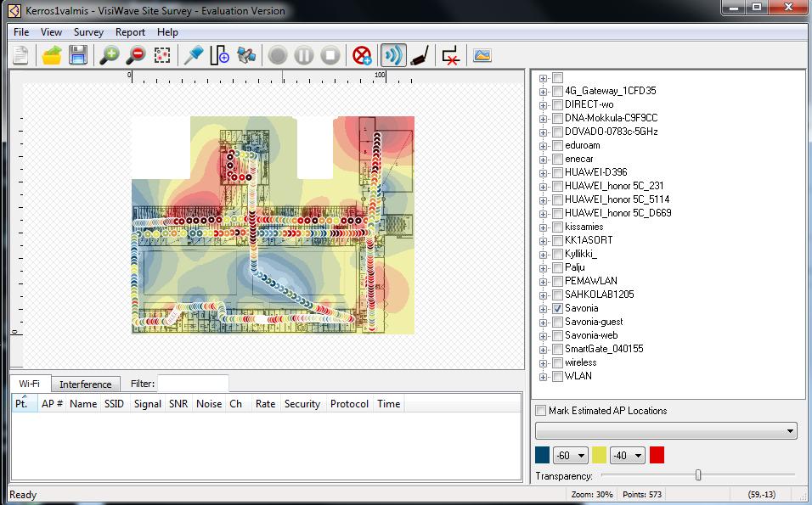Enable Mark Estimated AP Locations
This screenshot has width=812, height=505.
541,410
